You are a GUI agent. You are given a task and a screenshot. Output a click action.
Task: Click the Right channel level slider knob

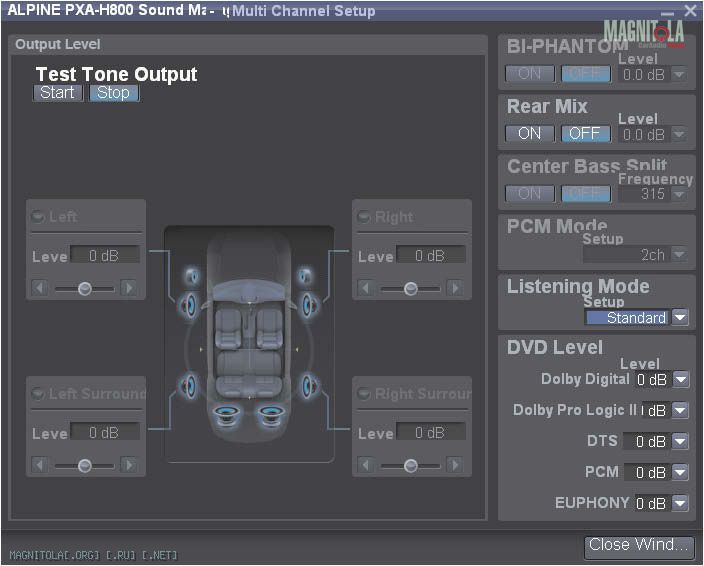411,289
